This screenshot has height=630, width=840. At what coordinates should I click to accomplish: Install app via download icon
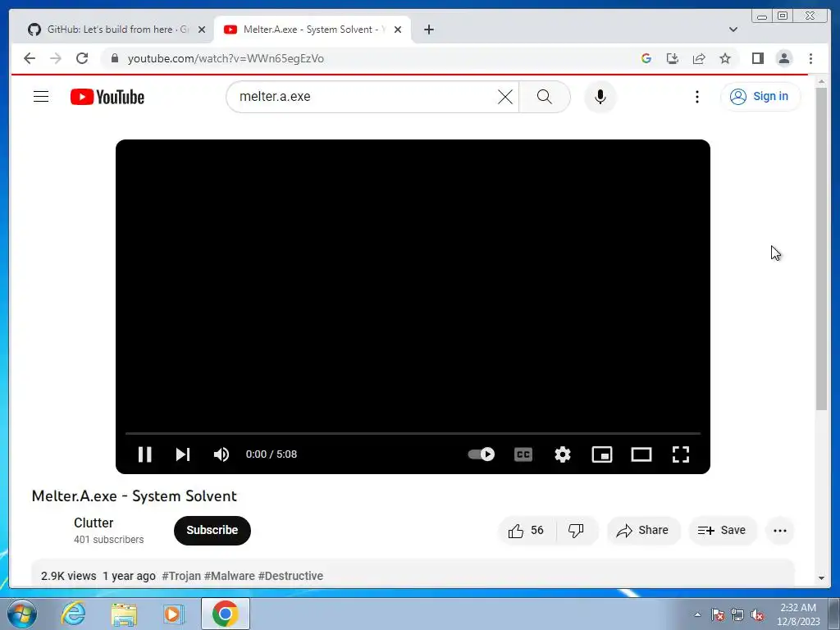click(673, 58)
